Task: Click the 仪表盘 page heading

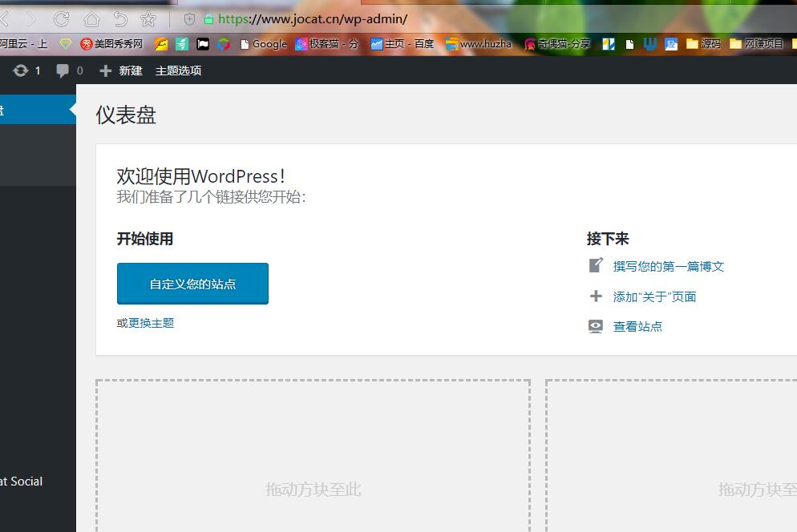Action: tap(126, 115)
